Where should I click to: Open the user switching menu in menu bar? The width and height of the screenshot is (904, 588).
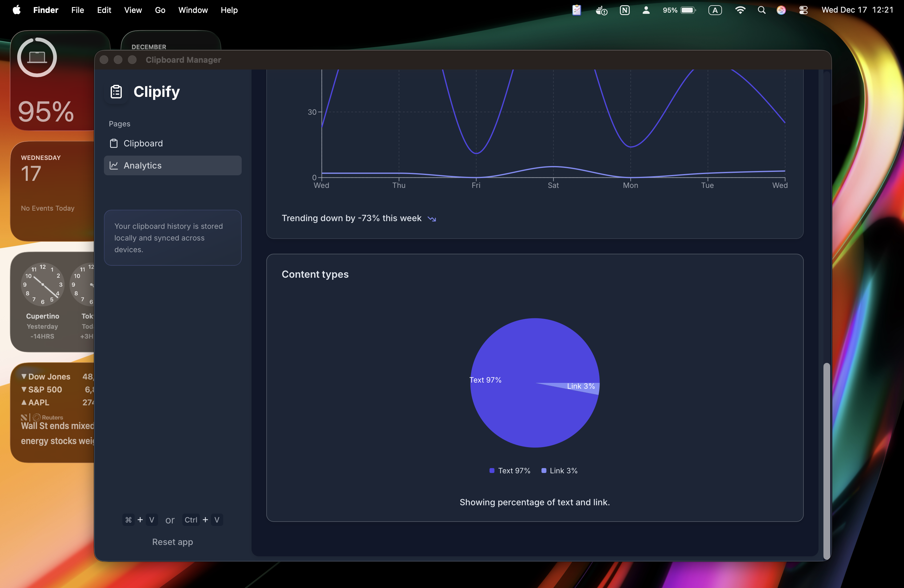(646, 10)
